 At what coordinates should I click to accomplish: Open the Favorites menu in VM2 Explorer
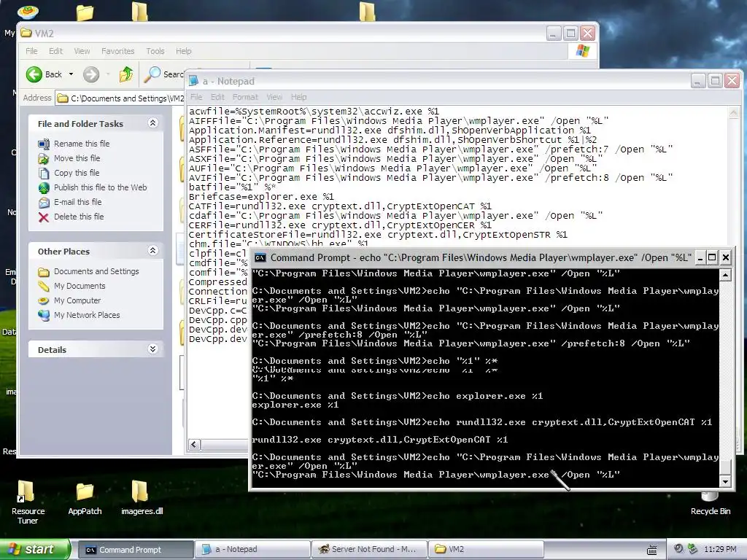pyautogui.click(x=117, y=51)
